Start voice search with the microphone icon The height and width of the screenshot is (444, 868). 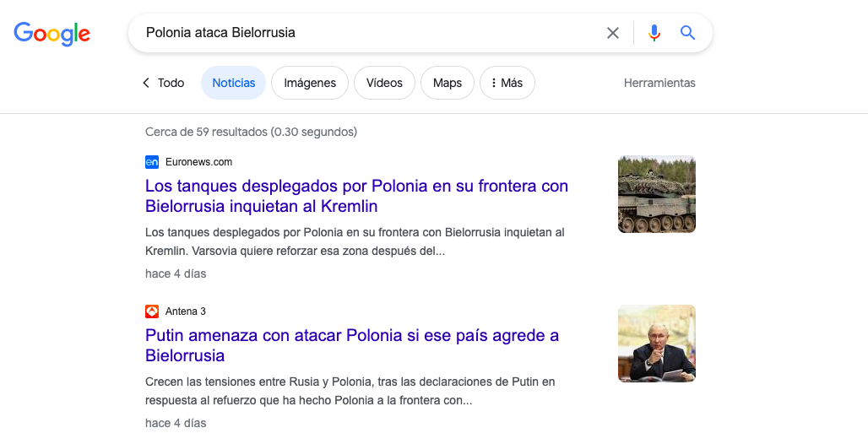pyautogui.click(x=654, y=33)
